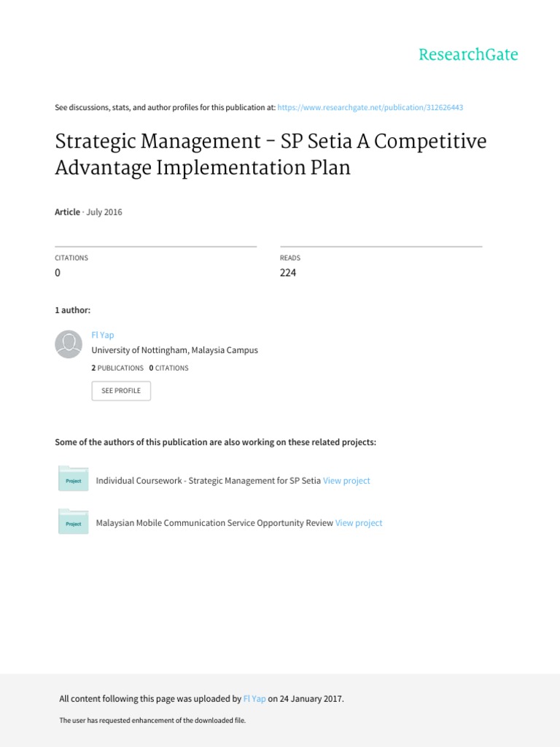Click Fl Yap uploader link in footer

(x=254, y=699)
